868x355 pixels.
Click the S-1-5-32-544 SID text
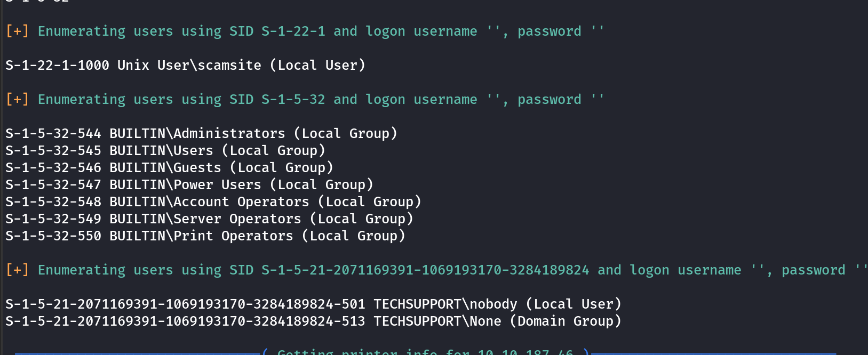[x=53, y=133]
